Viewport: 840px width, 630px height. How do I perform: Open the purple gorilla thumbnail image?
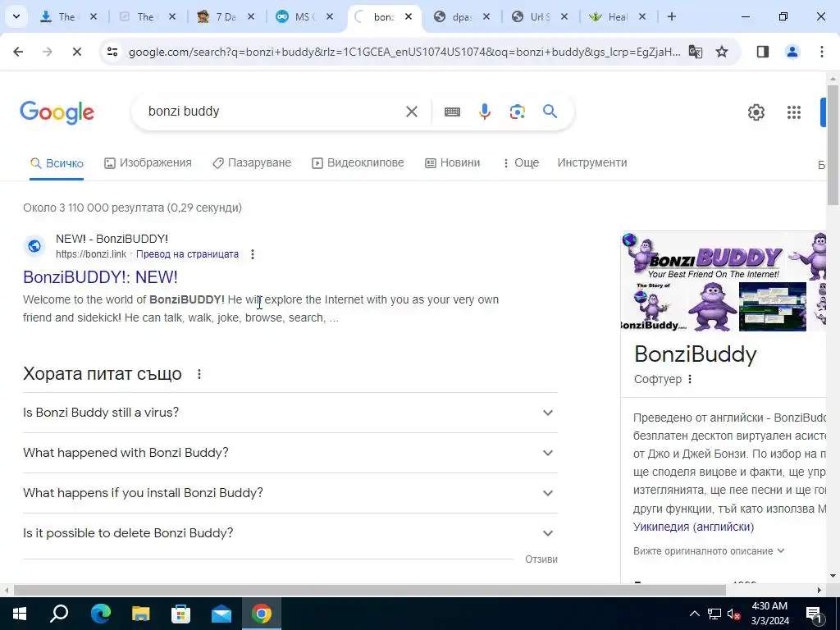[711, 307]
